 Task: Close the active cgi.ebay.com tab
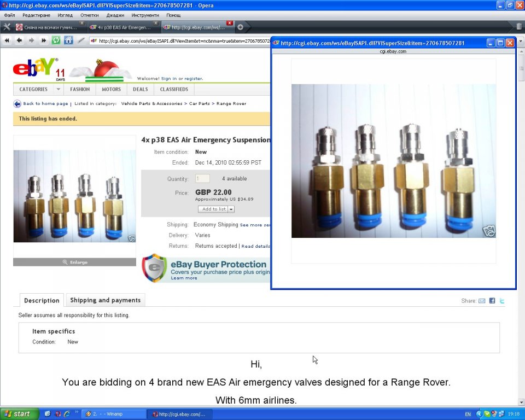point(229,23)
